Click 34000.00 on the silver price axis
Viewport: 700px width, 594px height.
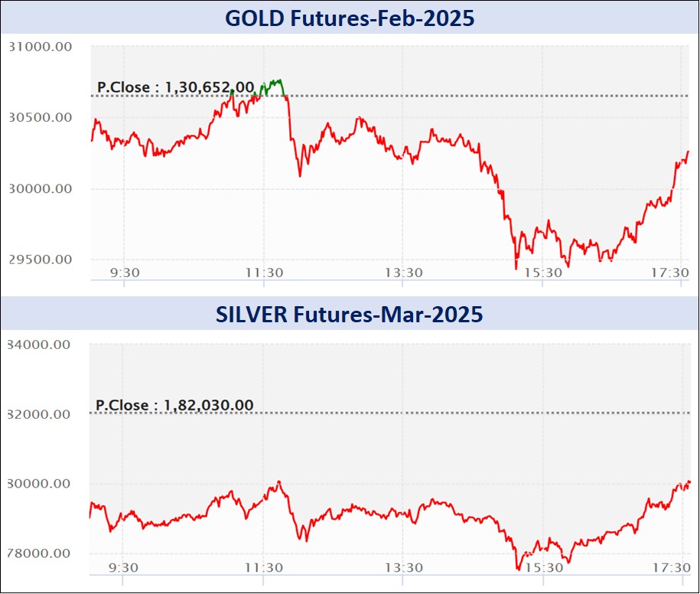click(x=38, y=344)
